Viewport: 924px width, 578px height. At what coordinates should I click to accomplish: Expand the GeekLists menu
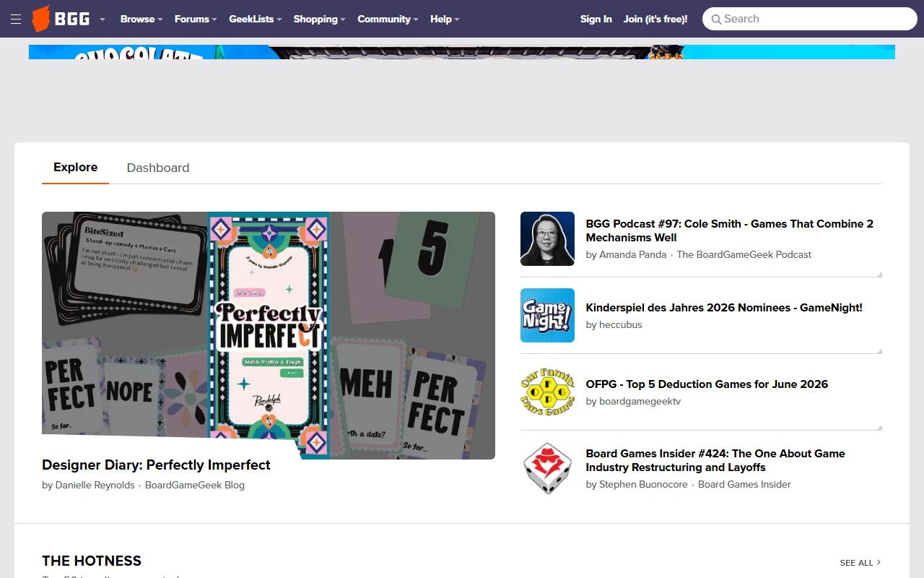[x=256, y=20]
